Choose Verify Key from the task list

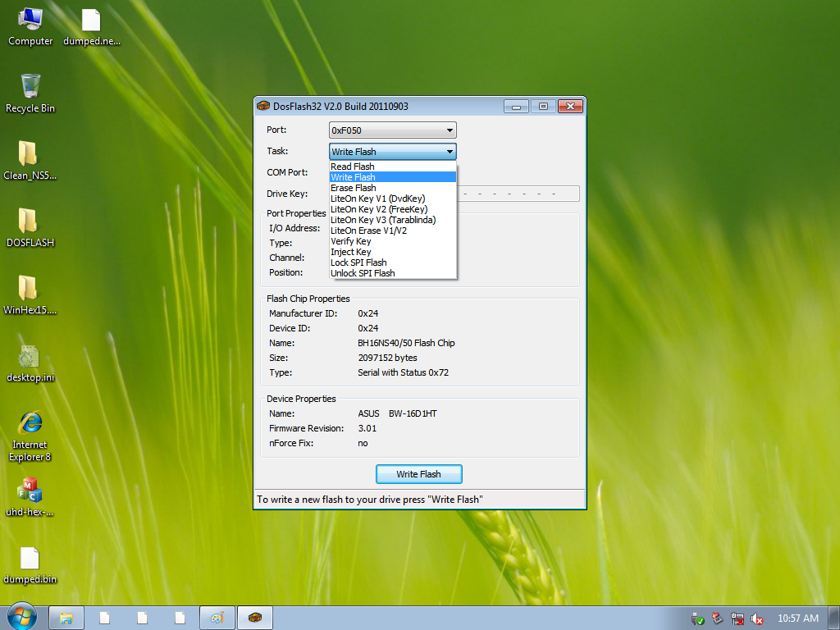350,241
